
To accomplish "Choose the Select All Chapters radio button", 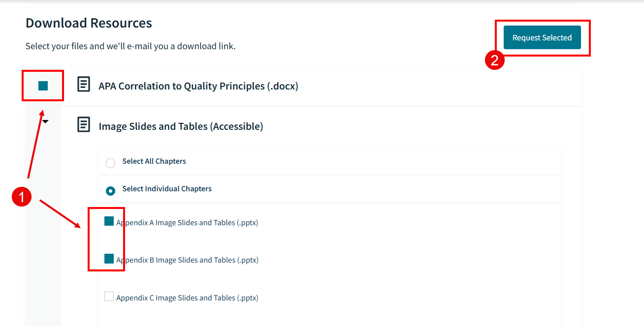I will click(111, 163).
